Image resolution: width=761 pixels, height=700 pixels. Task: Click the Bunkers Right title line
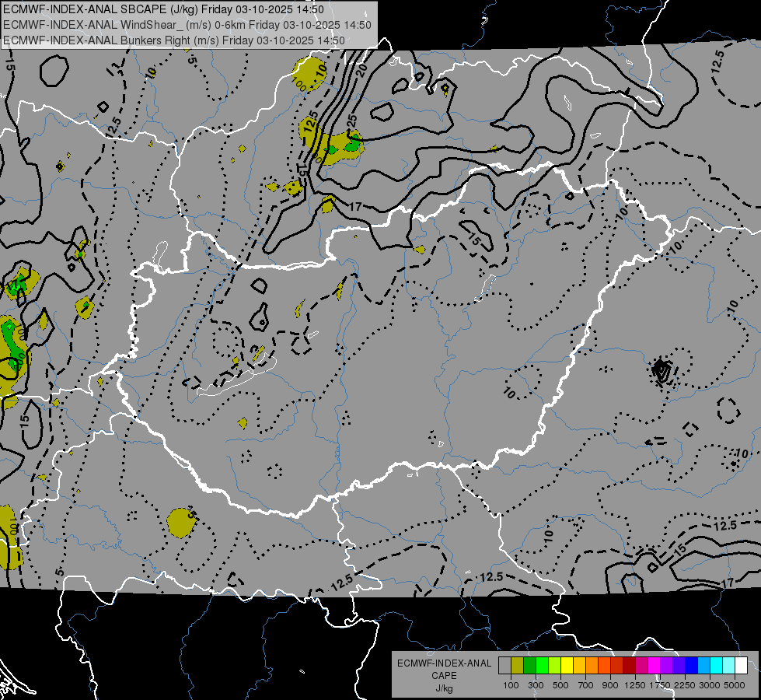click(x=174, y=40)
